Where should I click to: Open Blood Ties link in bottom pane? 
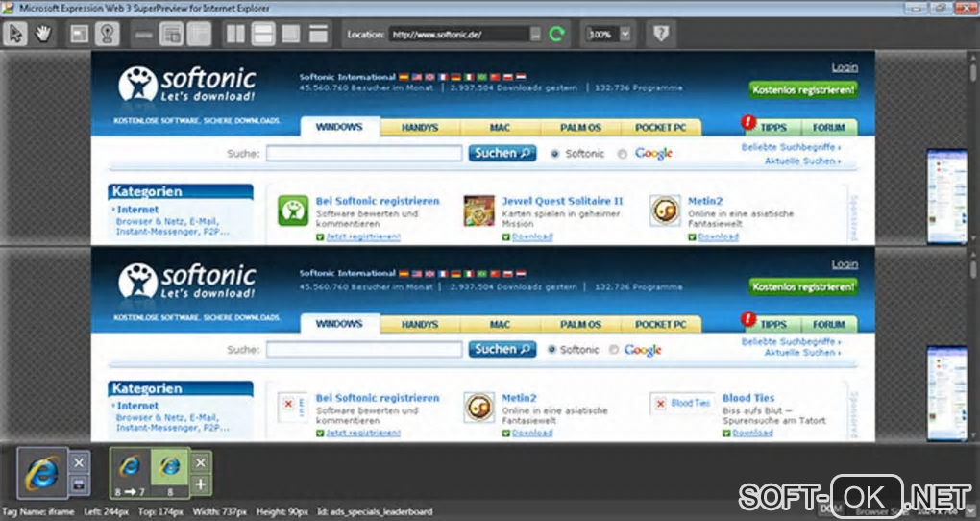(x=748, y=398)
